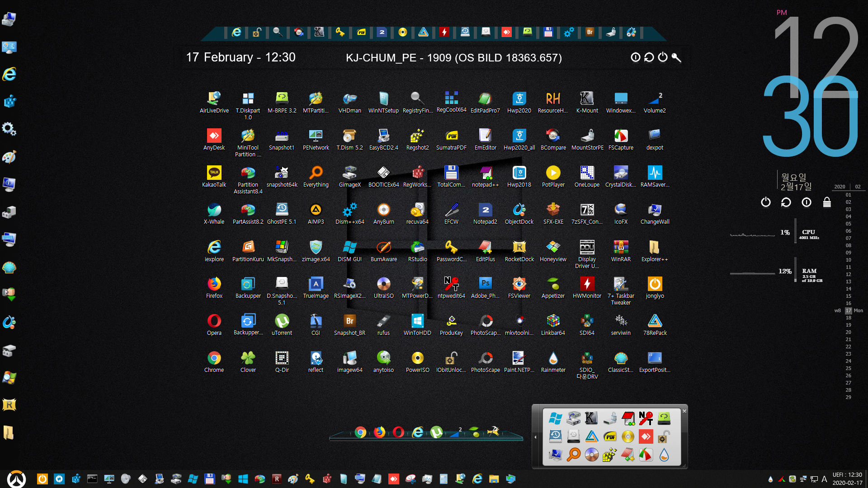This screenshot has width=868, height=488.
Task: Click the lock icon under the date widget
Action: pyautogui.click(x=827, y=202)
